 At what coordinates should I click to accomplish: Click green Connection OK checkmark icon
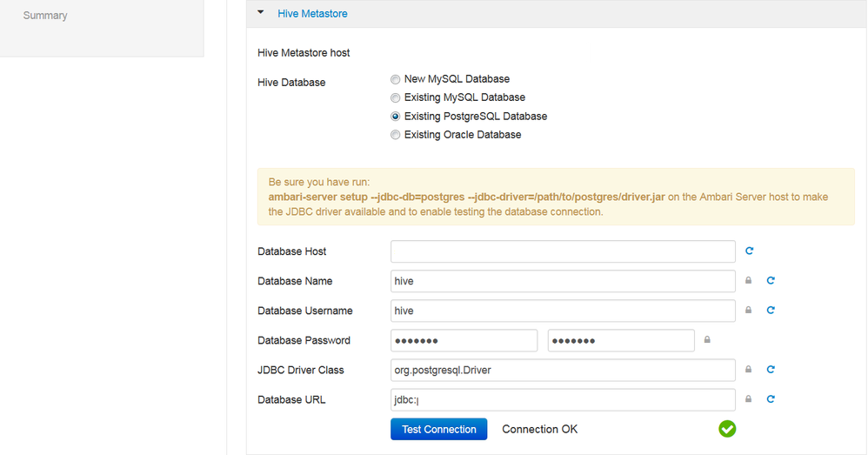tap(727, 429)
